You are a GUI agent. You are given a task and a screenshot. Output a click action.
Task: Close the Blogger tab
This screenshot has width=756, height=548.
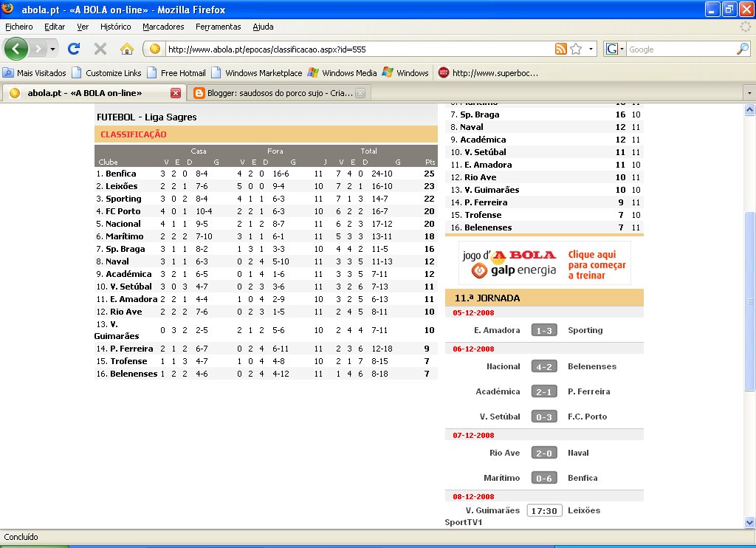(x=360, y=93)
